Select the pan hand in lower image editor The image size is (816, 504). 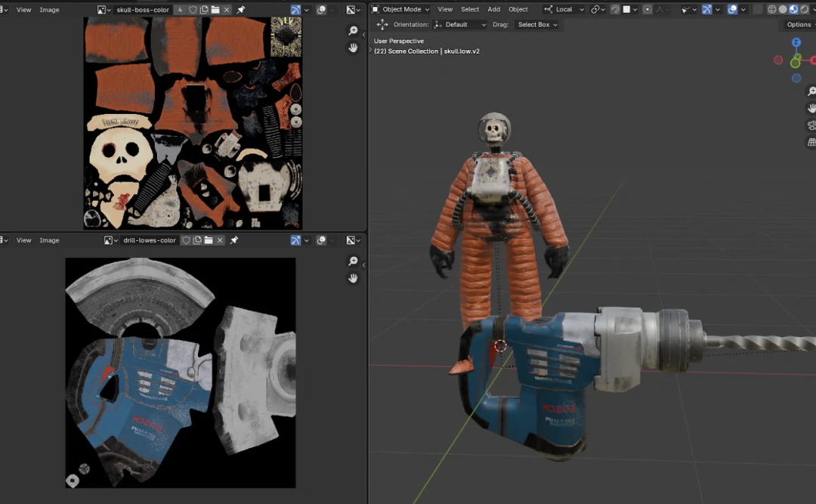pyautogui.click(x=353, y=278)
